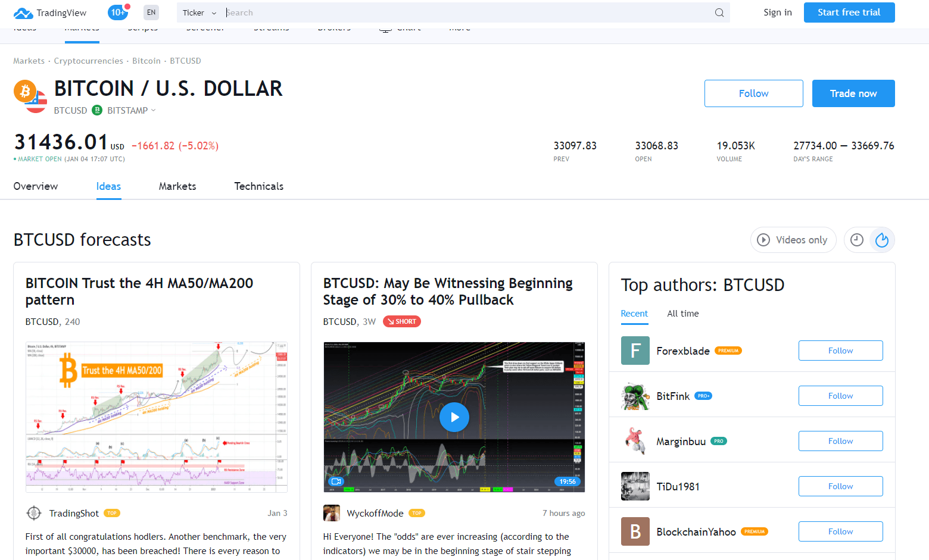Screen dimensions: 929x560
Task: Click the 7 hours ago timestamp
Action: click(564, 513)
